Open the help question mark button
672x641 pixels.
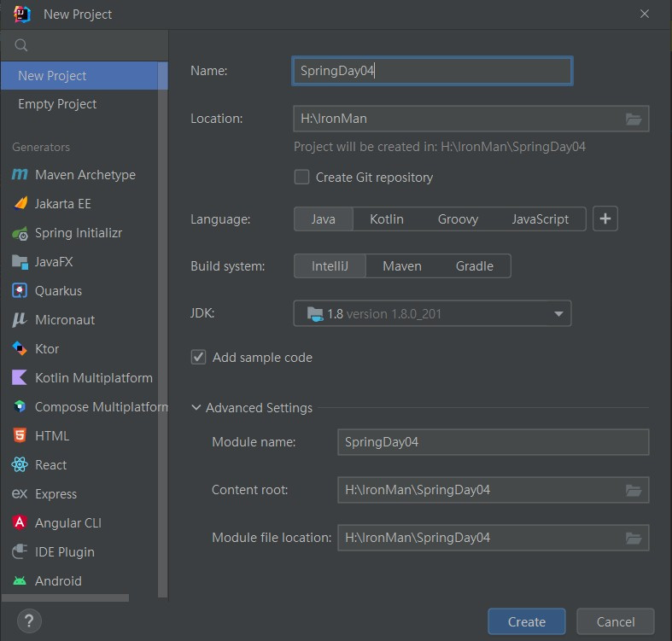pos(29,621)
